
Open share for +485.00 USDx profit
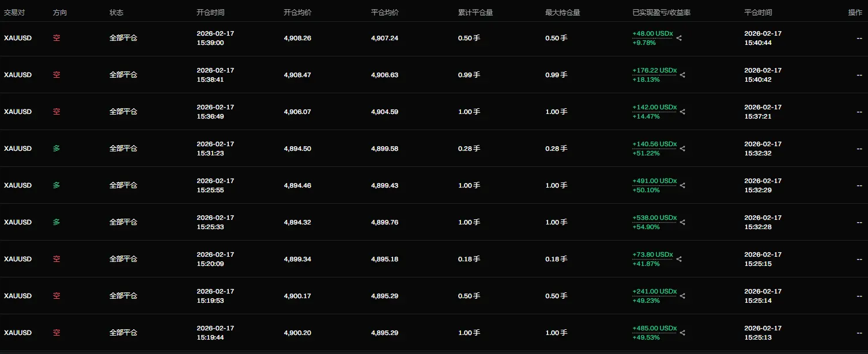pos(682,333)
